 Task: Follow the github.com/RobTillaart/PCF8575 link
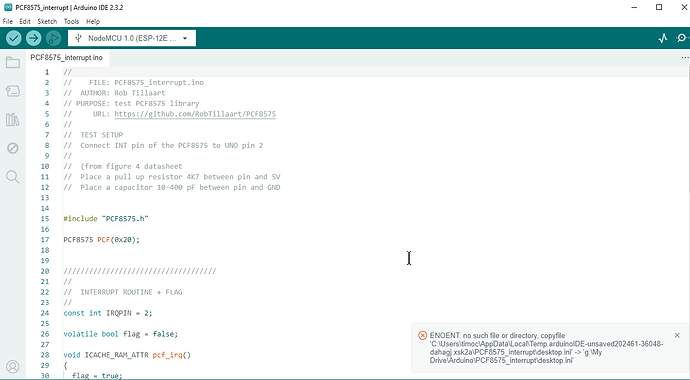click(195, 114)
